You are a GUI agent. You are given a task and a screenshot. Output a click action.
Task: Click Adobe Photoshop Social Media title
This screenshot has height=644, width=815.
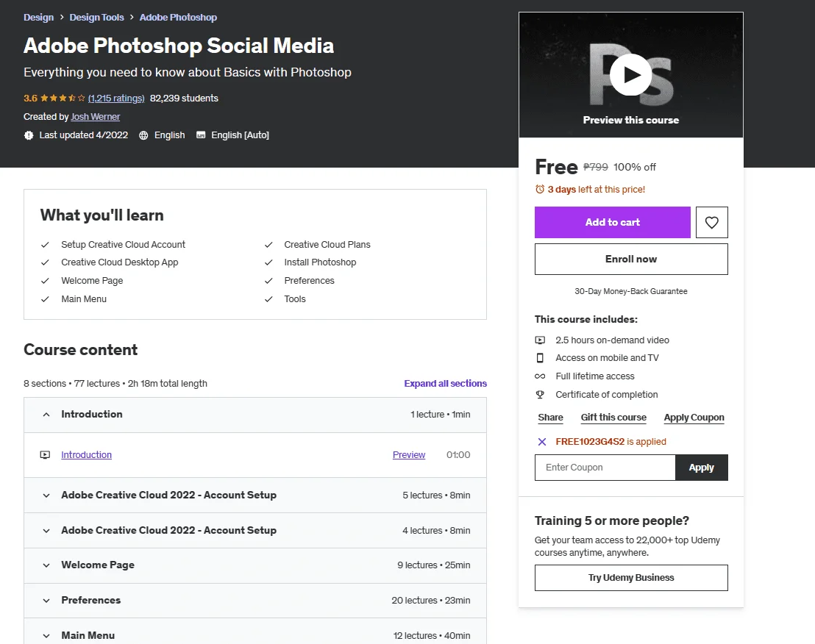click(178, 46)
